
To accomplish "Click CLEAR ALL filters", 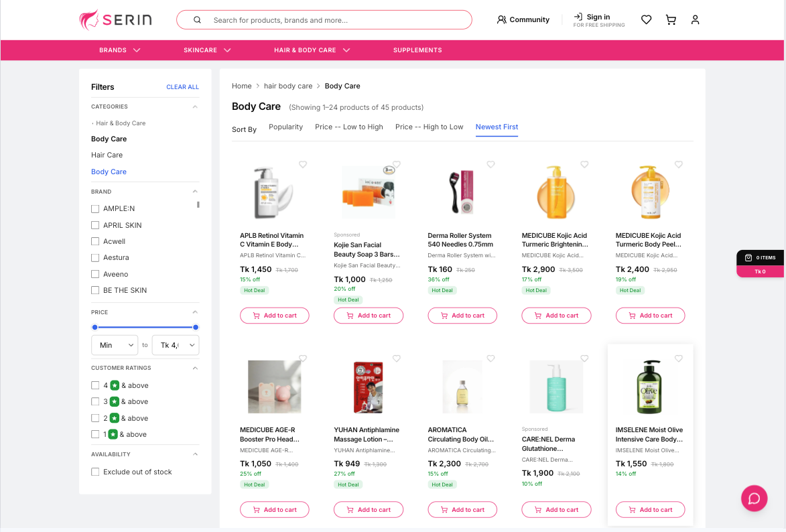I will pos(182,86).
